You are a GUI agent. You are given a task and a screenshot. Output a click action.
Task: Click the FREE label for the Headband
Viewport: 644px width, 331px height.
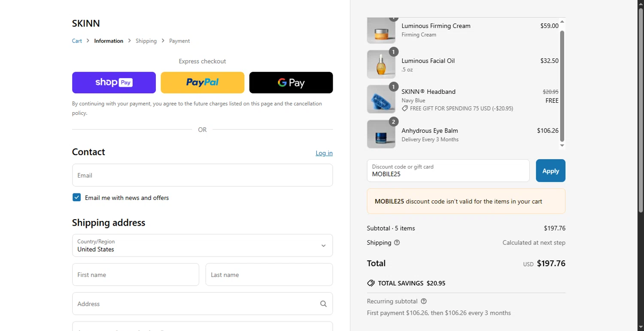tap(552, 101)
